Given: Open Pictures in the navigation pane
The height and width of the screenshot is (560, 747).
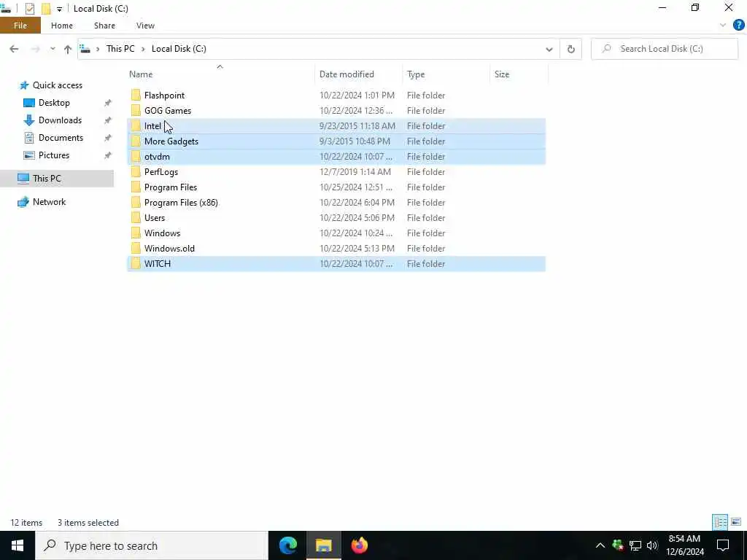Looking at the screenshot, I should 53,155.
